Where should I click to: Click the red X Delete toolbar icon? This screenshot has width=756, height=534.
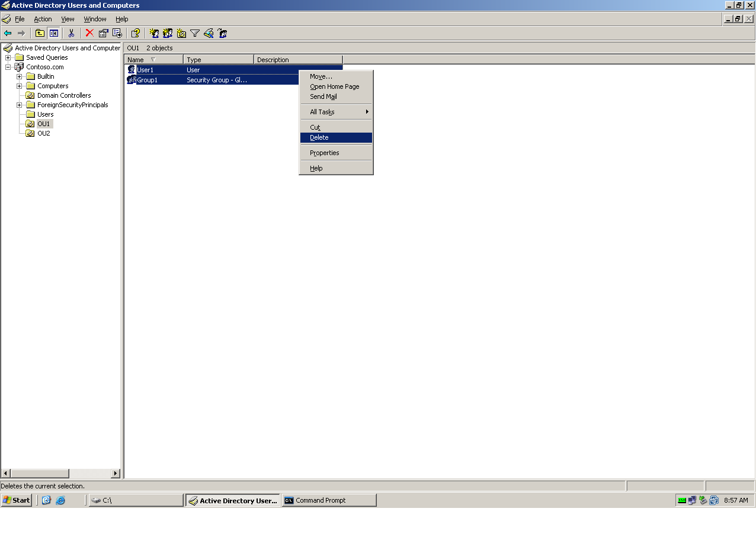(x=89, y=33)
